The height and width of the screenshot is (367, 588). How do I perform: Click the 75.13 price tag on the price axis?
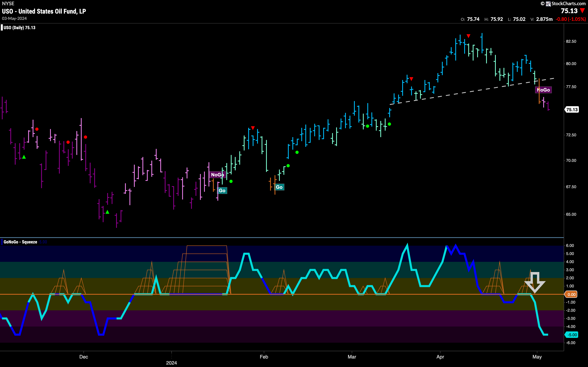pos(572,109)
